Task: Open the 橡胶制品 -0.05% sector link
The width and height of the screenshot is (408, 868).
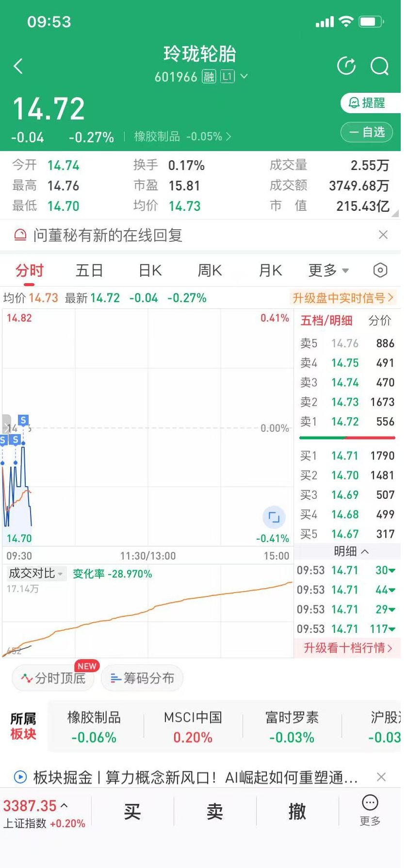Action: pyautogui.click(x=182, y=136)
